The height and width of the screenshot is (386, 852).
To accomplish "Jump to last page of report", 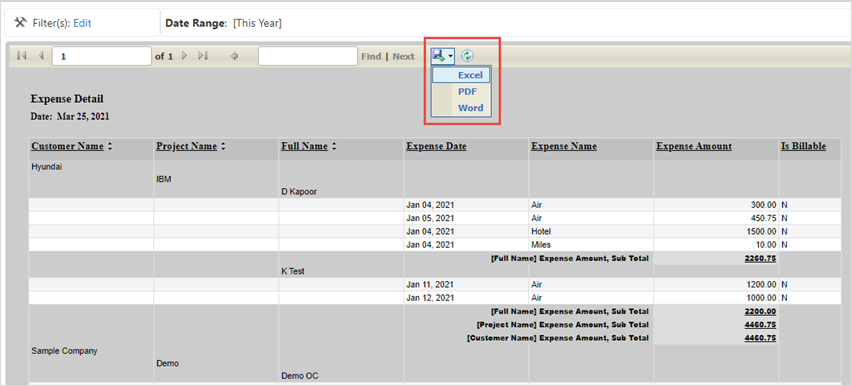I will (x=203, y=56).
